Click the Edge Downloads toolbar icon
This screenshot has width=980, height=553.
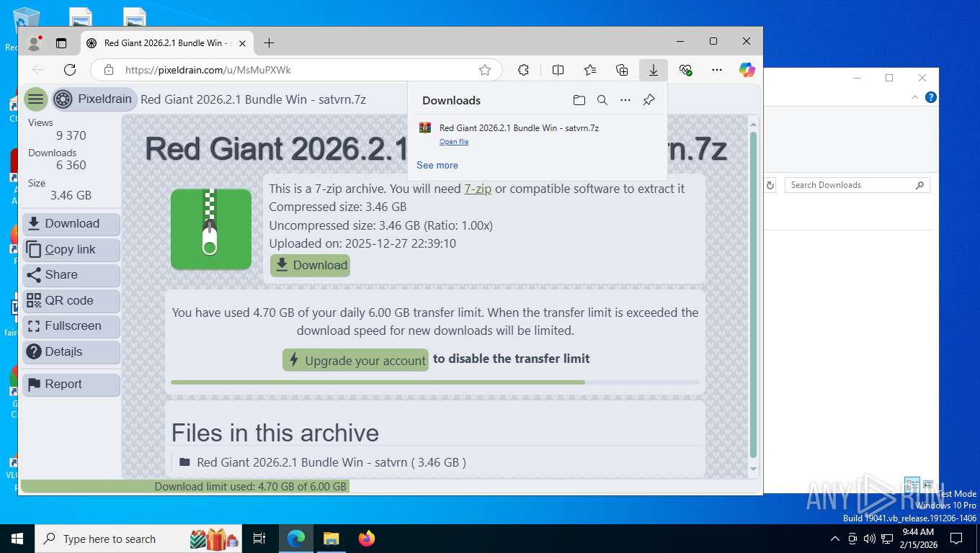[x=653, y=70]
